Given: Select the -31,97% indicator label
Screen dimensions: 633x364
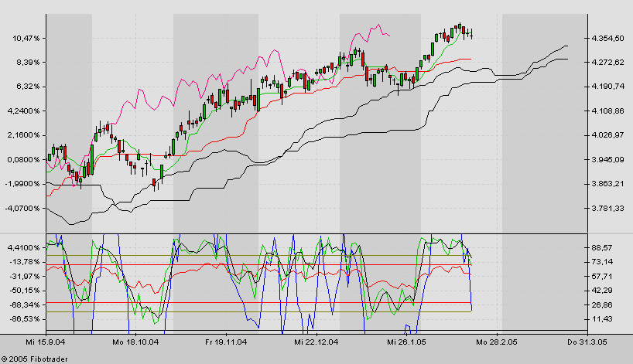Looking at the screenshot, I should tap(24, 276).
